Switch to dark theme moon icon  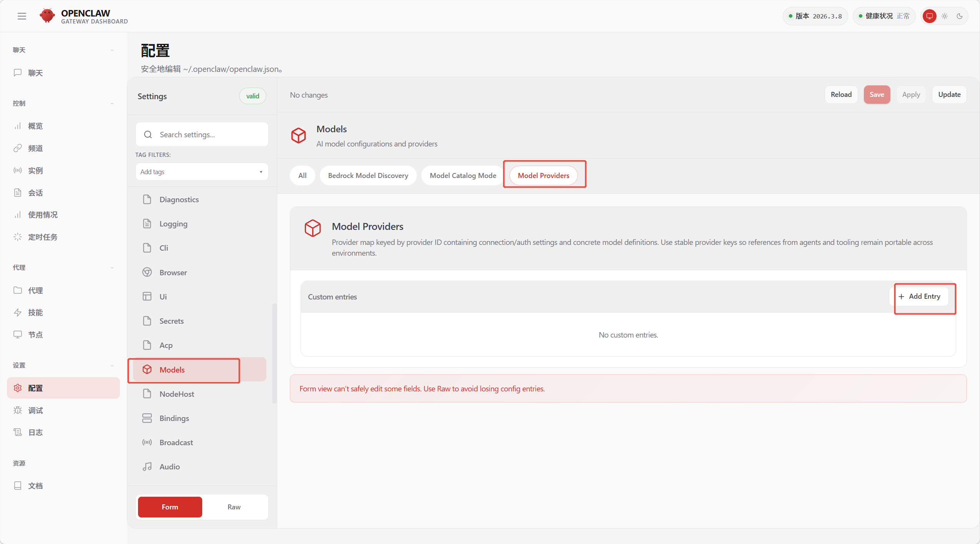coord(959,16)
